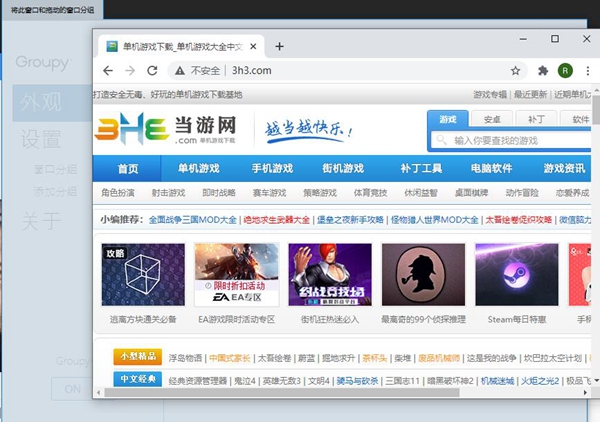Open the Chrome three-dot menu
Screen dimensions: 600x422
tap(587, 71)
